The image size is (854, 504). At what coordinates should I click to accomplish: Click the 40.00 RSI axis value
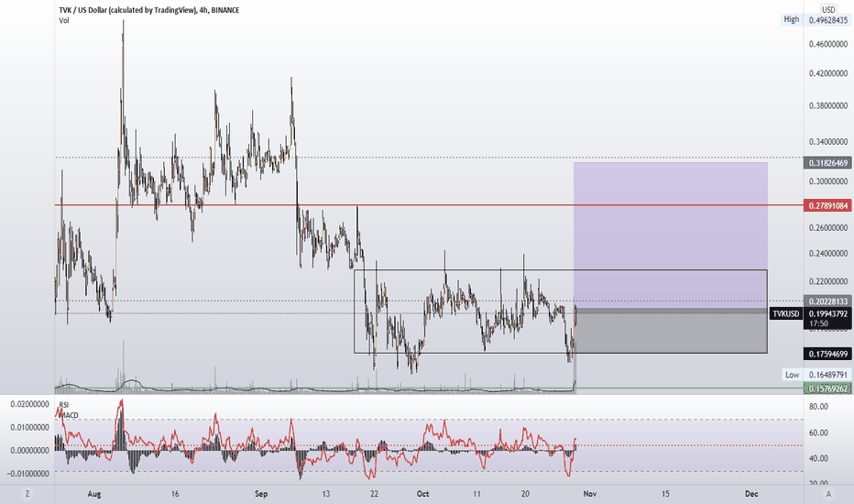(x=818, y=458)
